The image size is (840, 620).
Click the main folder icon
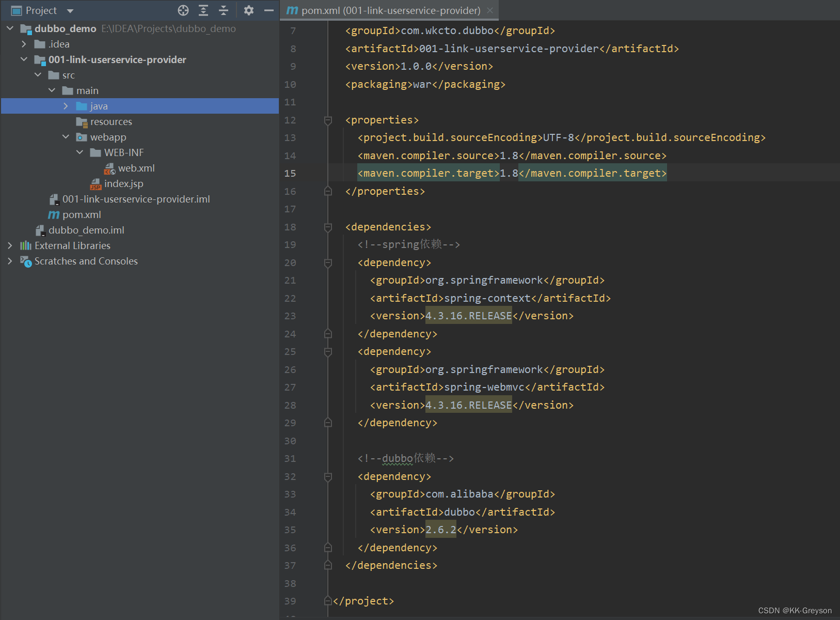[x=68, y=90]
